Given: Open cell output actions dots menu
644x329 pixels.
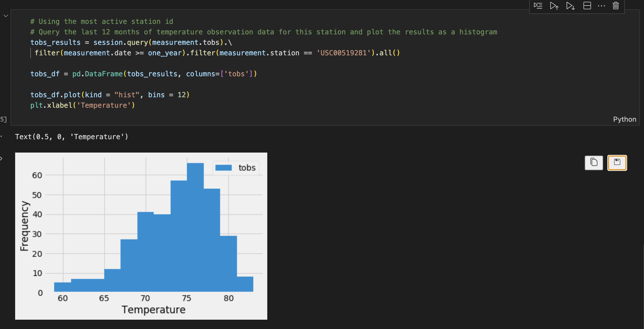Looking at the screenshot, I should coord(1,137).
